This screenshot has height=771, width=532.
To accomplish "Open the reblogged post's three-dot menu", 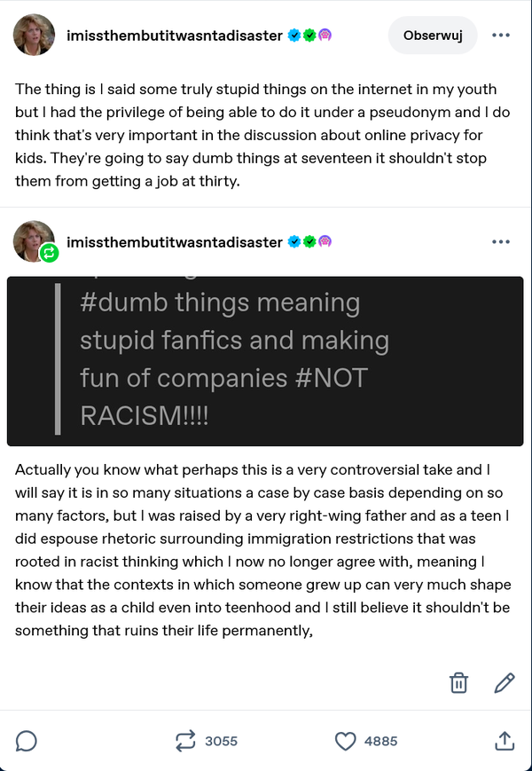I will pos(501,242).
